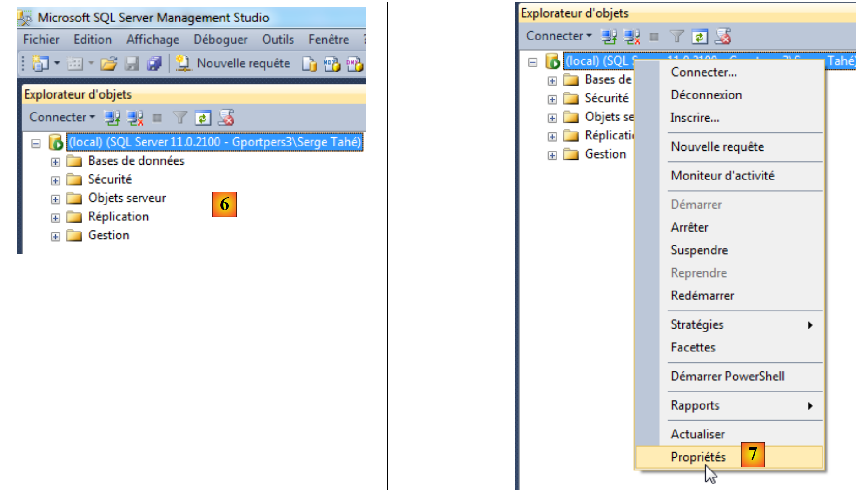The height and width of the screenshot is (490, 868).
Task: Click Moniteur d'activité in context menu
Action: [722, 176]
